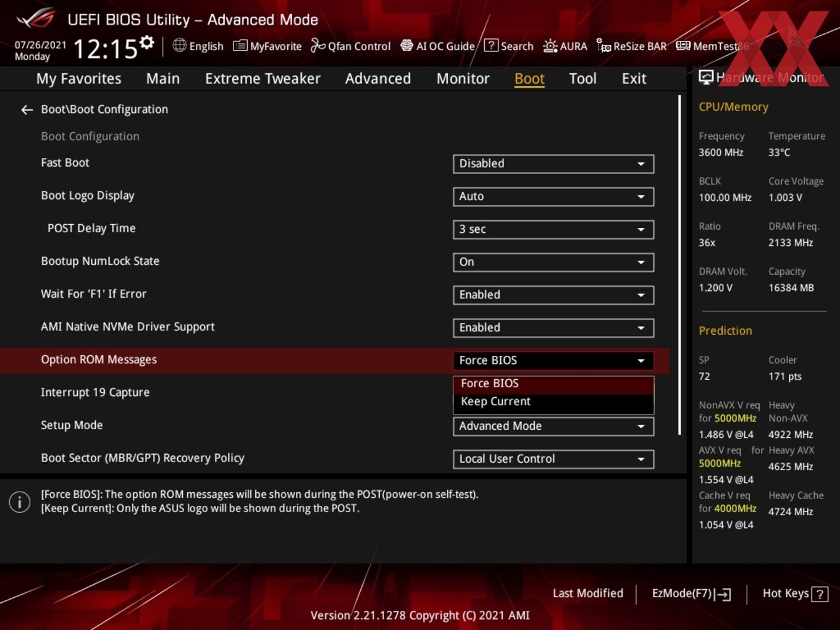Launch AI OC Guide icon
The image size is (840, 630).
click(x=406, y=46)
